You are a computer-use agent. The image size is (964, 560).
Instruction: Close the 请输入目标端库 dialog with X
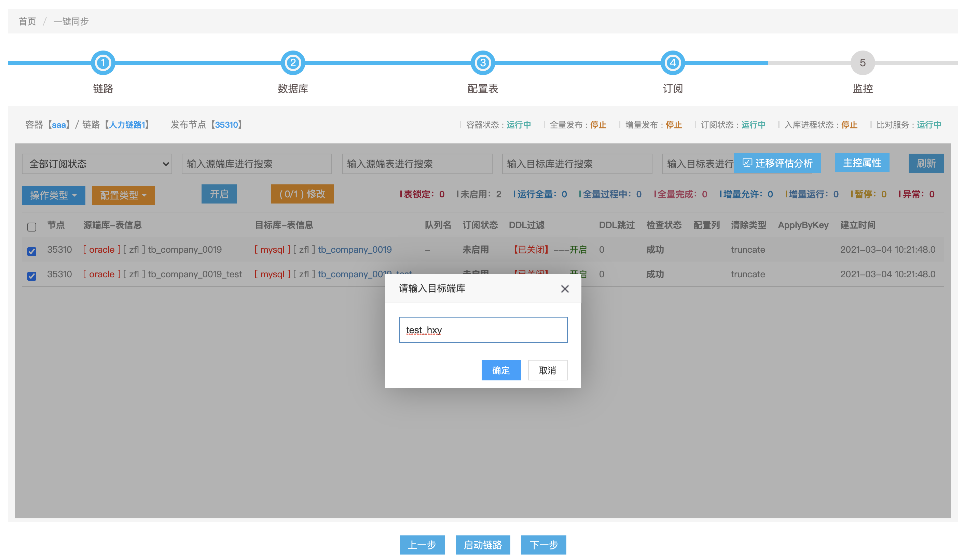tap(565, 289)
